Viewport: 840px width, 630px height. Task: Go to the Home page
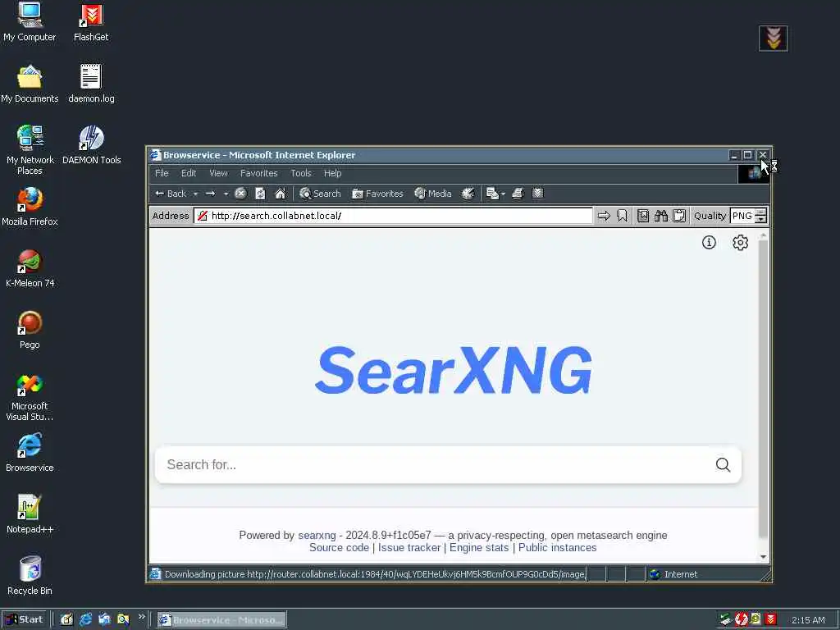point(281,194)
